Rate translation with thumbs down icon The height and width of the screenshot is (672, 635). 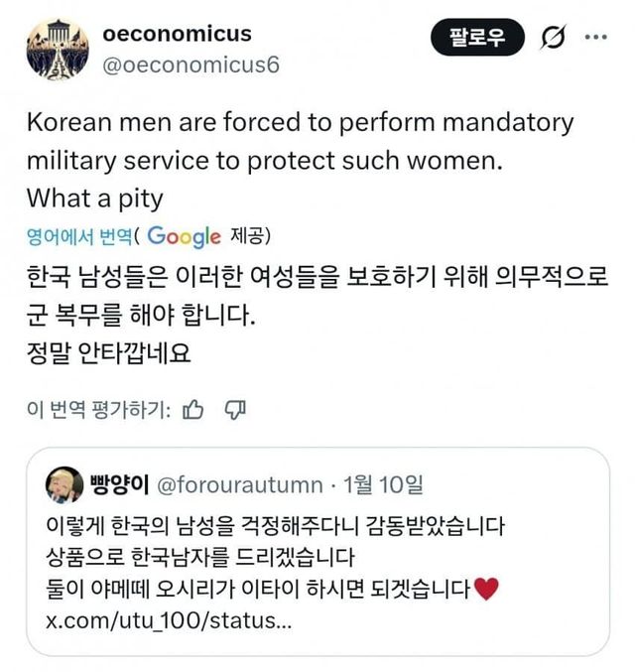(235, 408)
